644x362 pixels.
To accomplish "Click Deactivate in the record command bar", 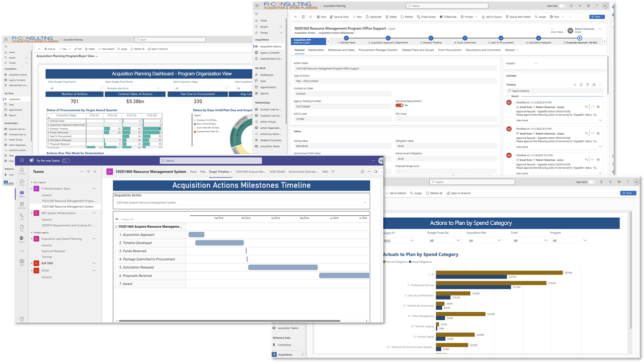I will 373,17.
